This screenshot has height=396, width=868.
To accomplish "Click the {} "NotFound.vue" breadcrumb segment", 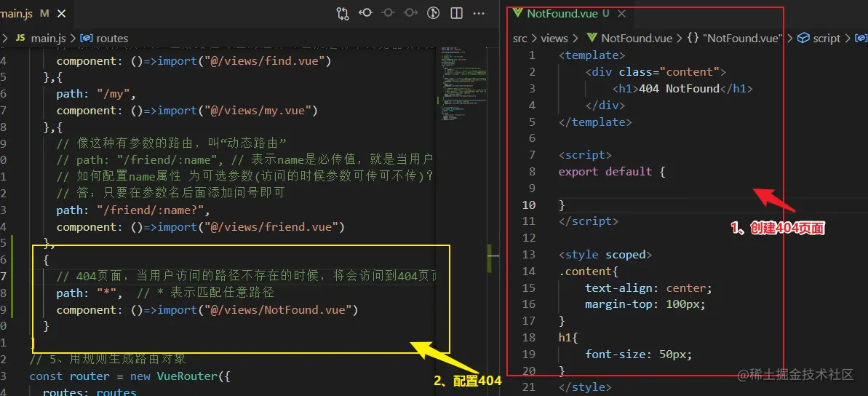I will (734, 38).
